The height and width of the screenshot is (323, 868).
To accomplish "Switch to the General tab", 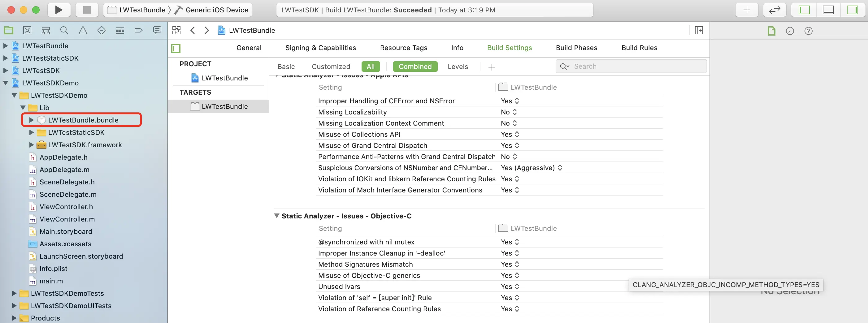I will (x=249, y=48).
